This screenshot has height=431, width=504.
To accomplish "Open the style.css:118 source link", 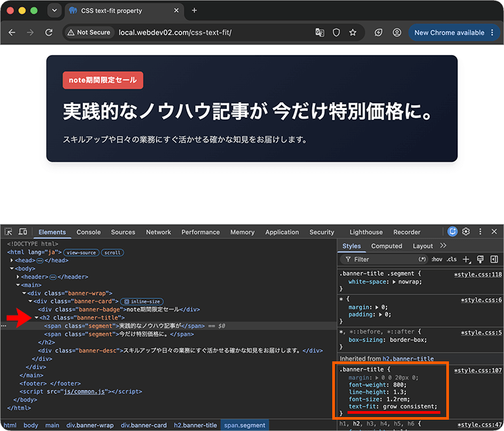I will click(478, 275).
